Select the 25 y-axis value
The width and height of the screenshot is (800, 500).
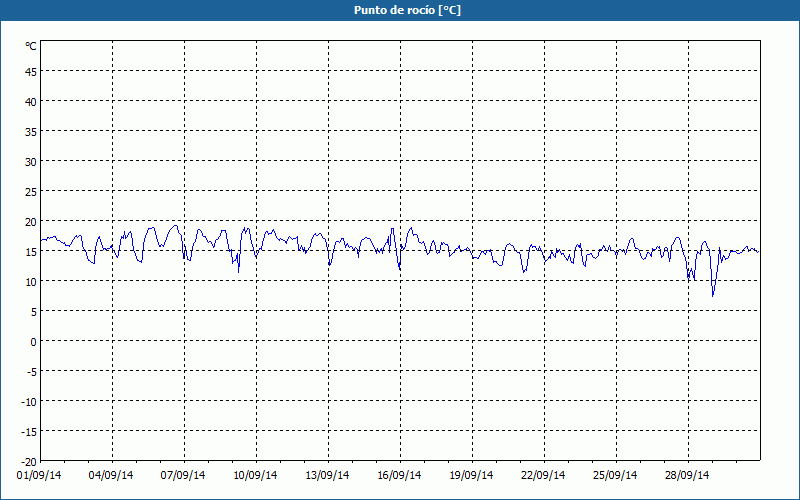click(31, 192)
